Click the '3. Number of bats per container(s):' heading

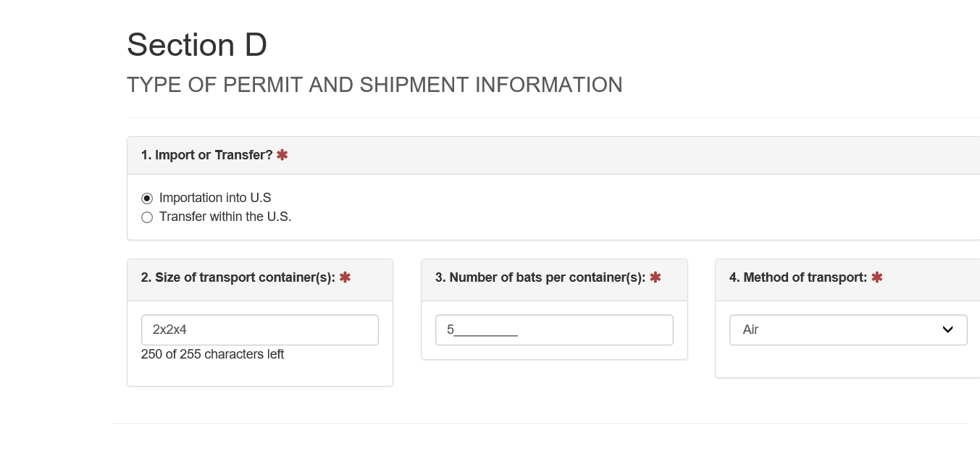pos(540,277)
